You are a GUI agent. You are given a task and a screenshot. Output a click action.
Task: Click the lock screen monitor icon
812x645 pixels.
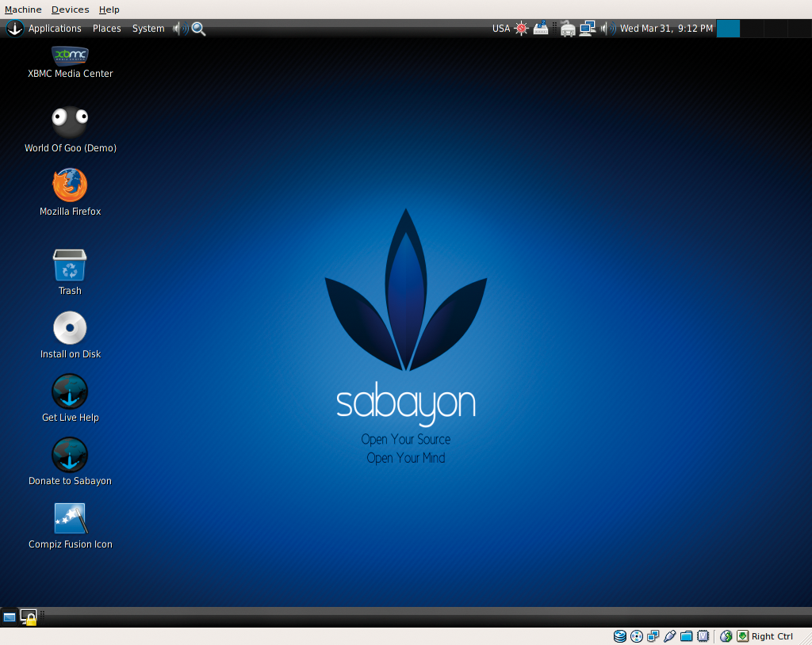click(29, 617)
